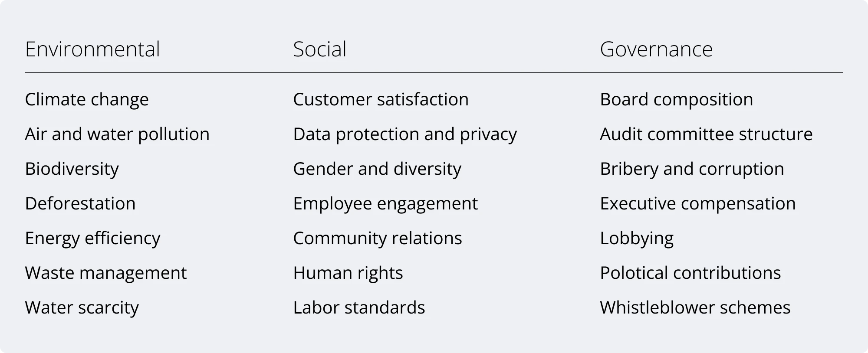Click the Deforestation entry
868x353 pixels.
point(80,203)
